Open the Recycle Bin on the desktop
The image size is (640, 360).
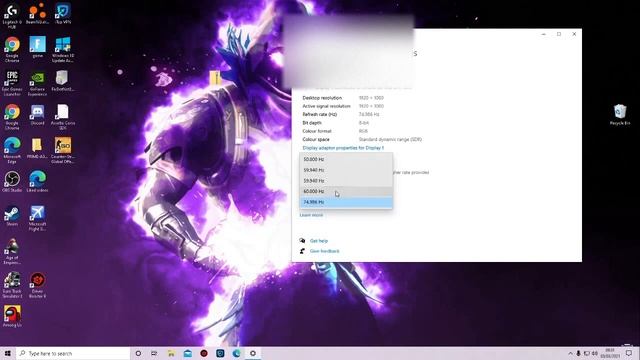click(620, 115)
